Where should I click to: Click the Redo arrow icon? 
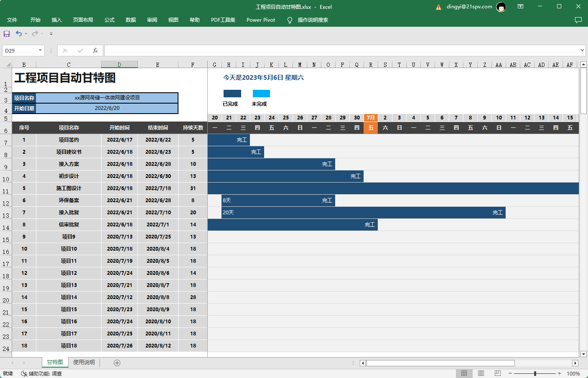point(35,33)
